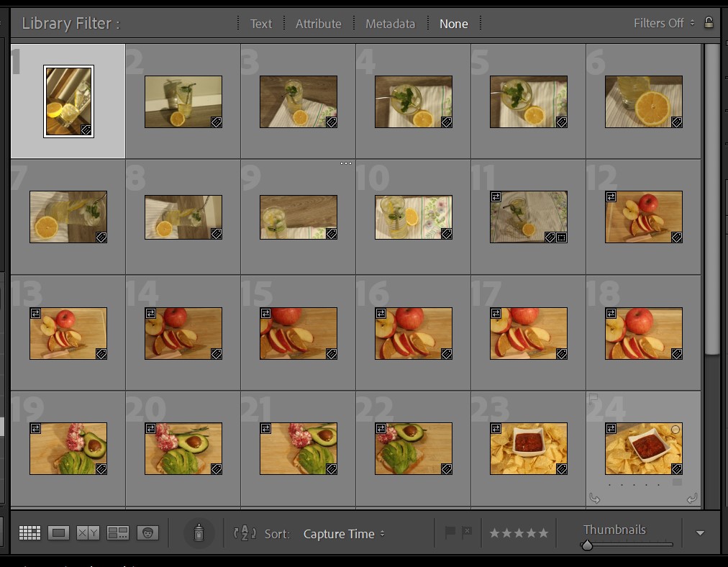
Task: Reverse the sort direction (A-Z icon)
Action: pos(245,533)
